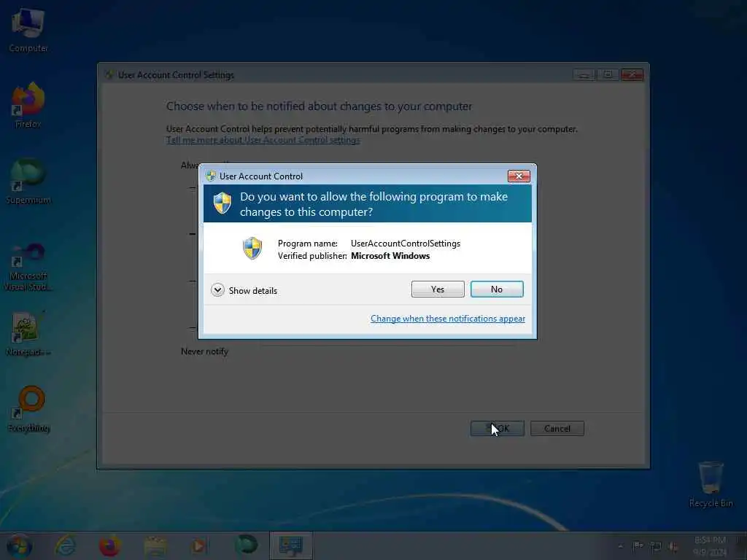Open Supermium from the taskbar
The image size is (747, 560).
pos(246,545)
